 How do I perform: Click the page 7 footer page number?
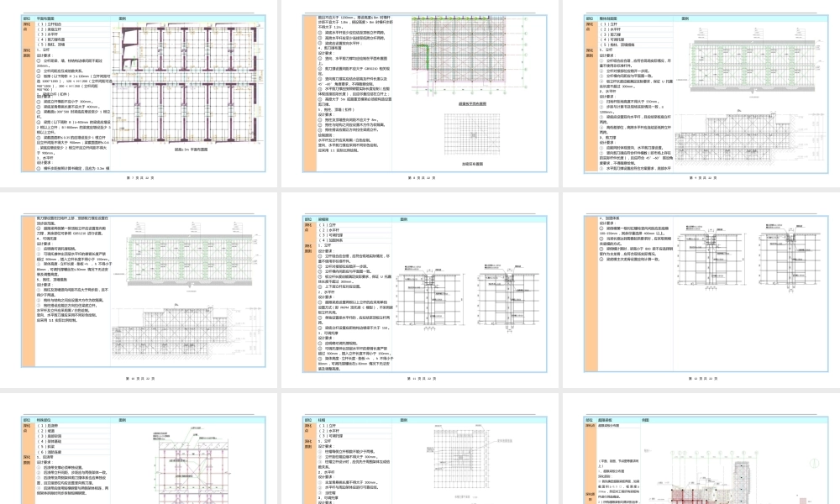(139, 178)
